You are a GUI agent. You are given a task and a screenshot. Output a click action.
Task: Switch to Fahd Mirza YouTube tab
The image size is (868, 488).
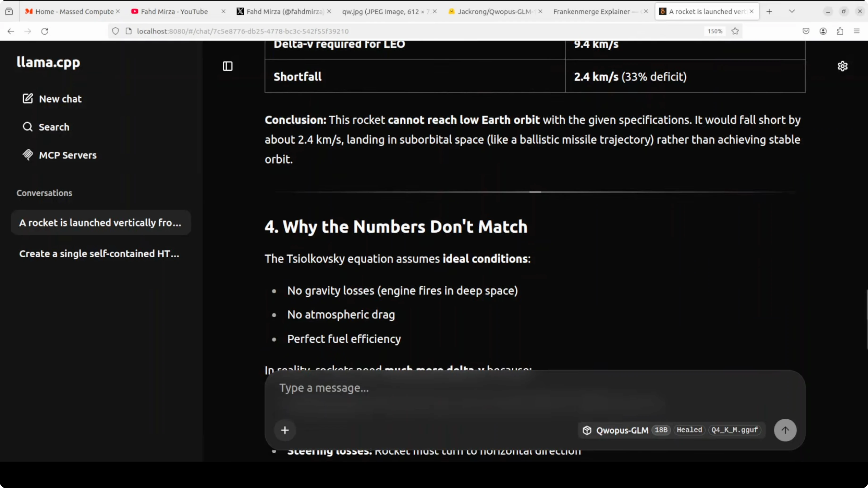pyautogui.click(x=174, y=12)
